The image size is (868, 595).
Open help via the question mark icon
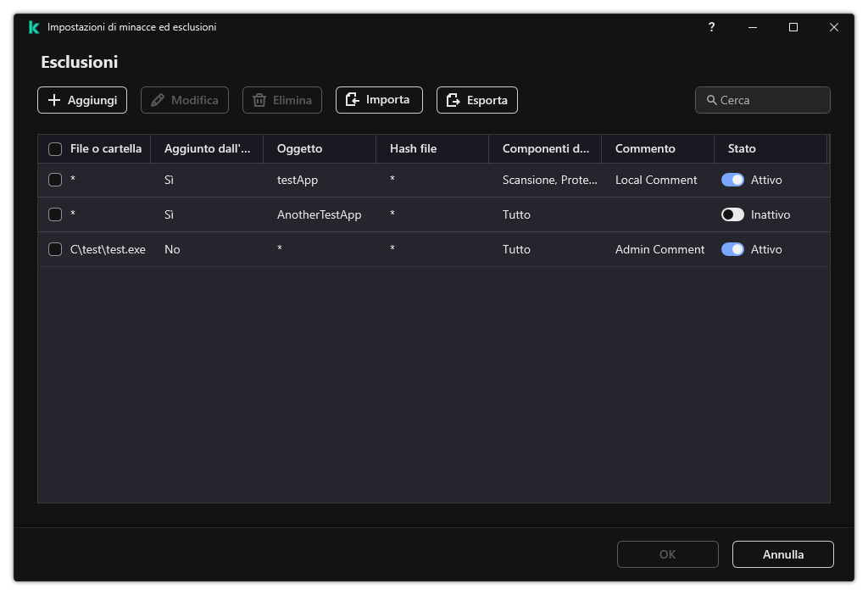tap(711, 27)
